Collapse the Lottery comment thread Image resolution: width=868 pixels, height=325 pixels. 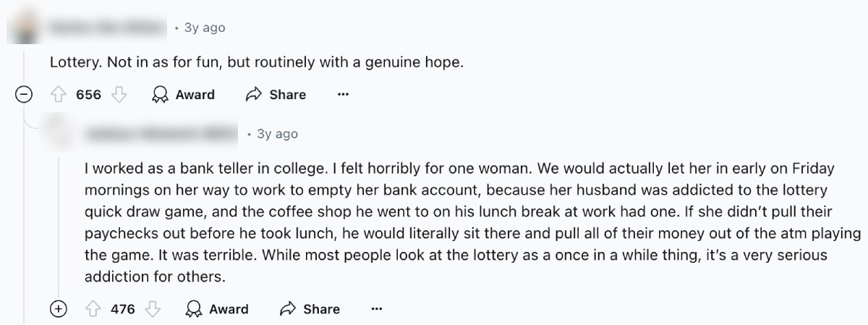24,95
